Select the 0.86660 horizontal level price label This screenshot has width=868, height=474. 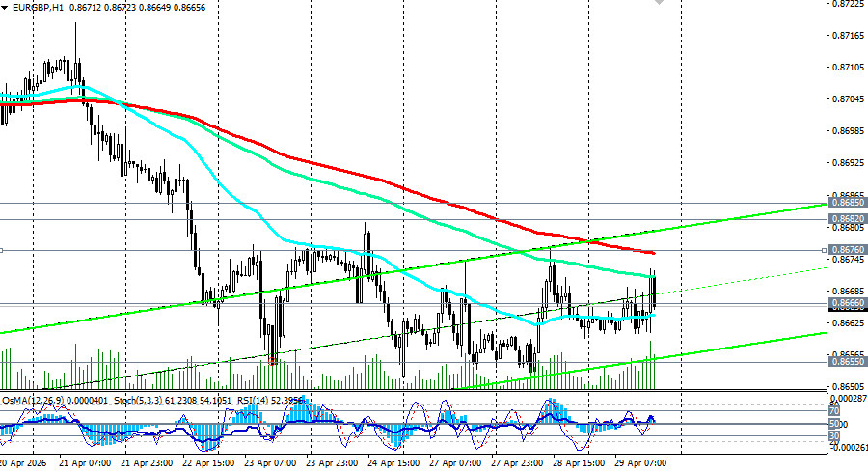(x=848, y=304)
